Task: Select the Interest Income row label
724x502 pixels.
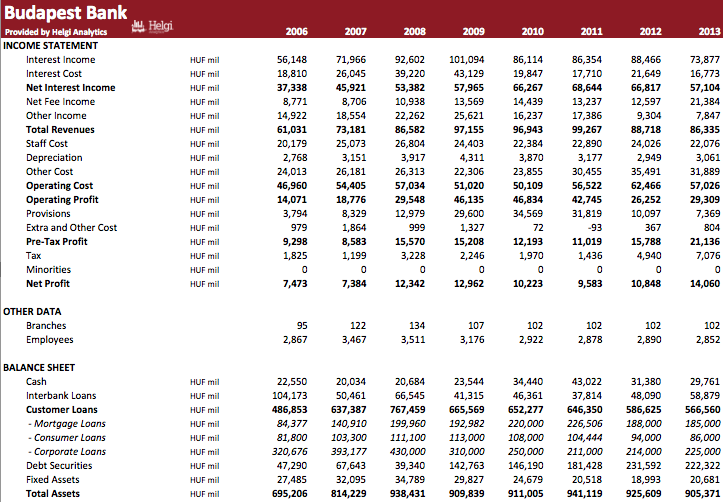Action: (60, 60)
